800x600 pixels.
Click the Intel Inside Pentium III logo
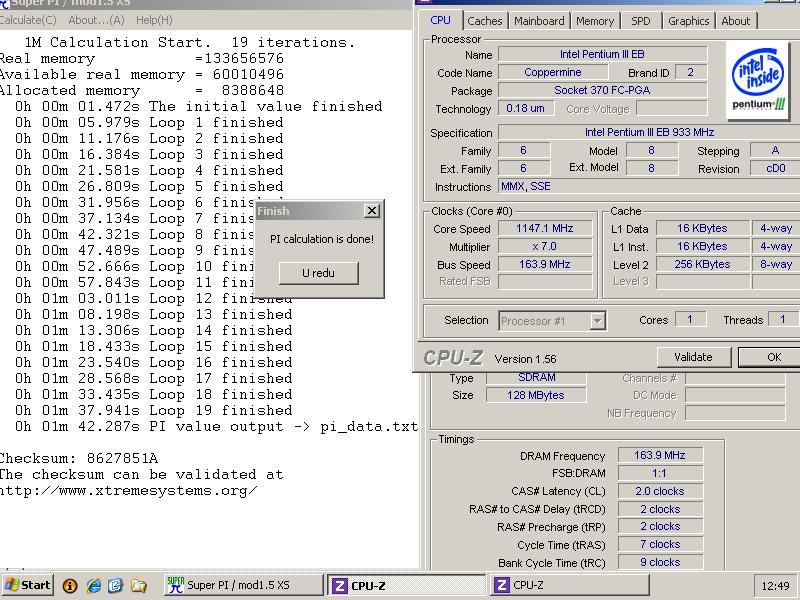757,81
